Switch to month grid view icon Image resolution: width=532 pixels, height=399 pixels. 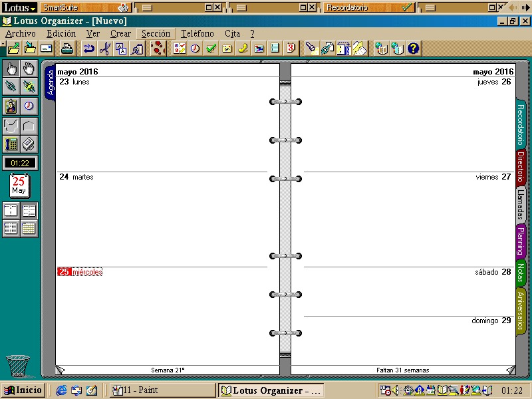pyautogui.click(x=29, y=228)
